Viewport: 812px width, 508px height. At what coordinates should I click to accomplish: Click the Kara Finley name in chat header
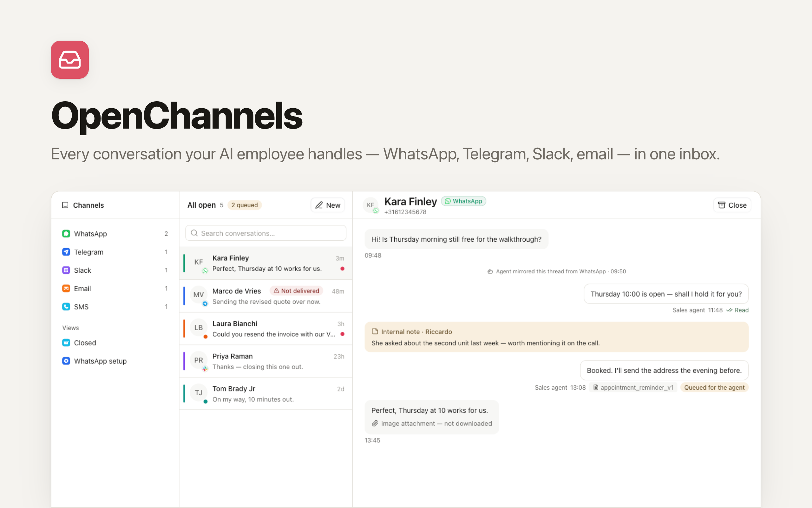(410, 201)
